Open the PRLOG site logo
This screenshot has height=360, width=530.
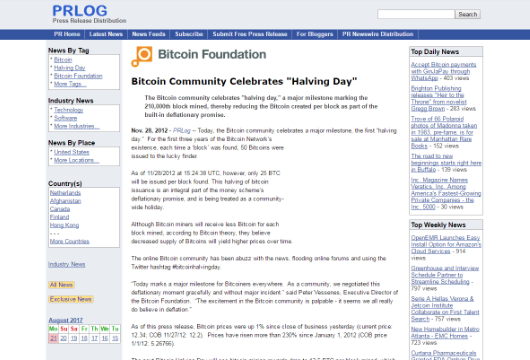click(x=80, y=11)
